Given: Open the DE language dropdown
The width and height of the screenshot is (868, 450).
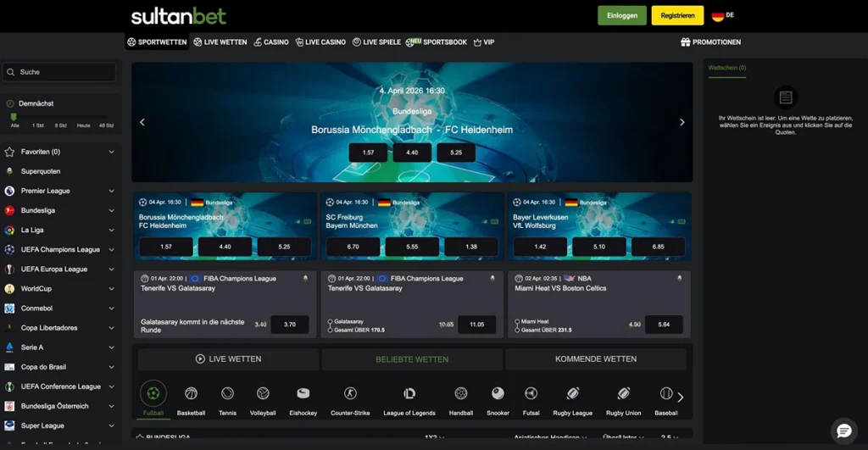Looking at the screenshot, I should (x=722, y=15).
